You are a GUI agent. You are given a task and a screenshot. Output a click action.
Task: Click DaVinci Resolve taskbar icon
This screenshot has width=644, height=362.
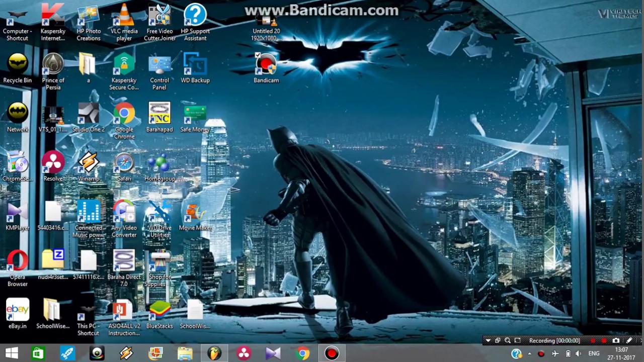(244, 353)
